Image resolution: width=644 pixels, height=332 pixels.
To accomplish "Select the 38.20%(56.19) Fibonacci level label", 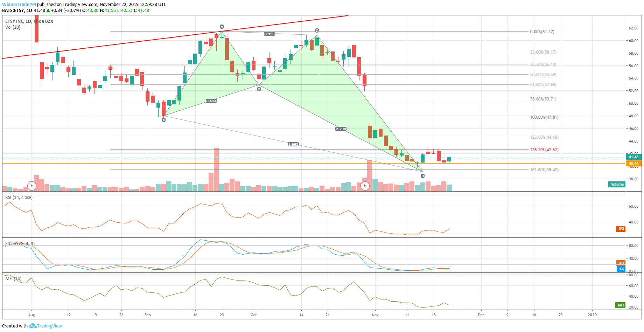I will click(x=543, y=64).
